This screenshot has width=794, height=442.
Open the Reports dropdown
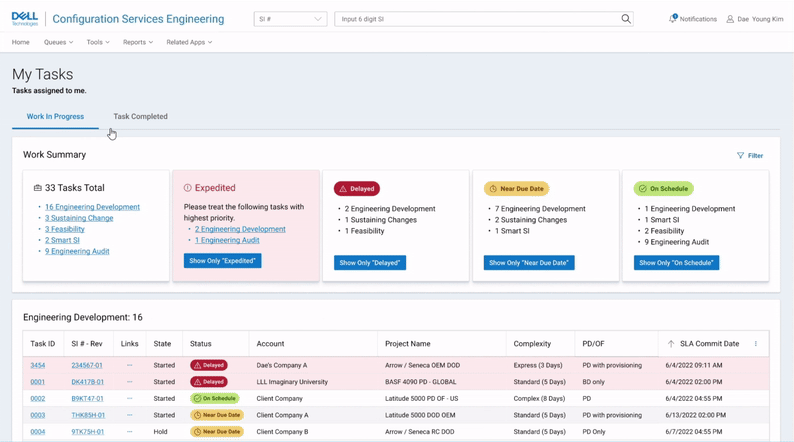tap(138, 43)
